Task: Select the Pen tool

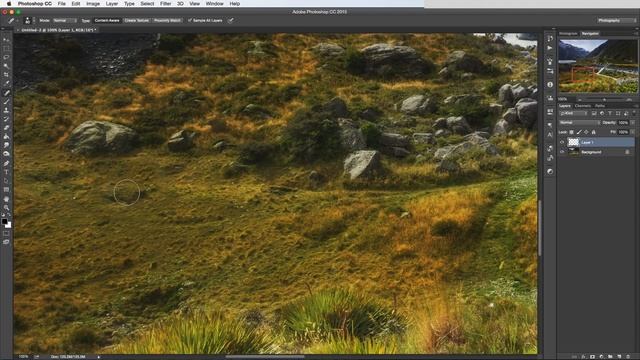Action: click(x=6, y=163)
